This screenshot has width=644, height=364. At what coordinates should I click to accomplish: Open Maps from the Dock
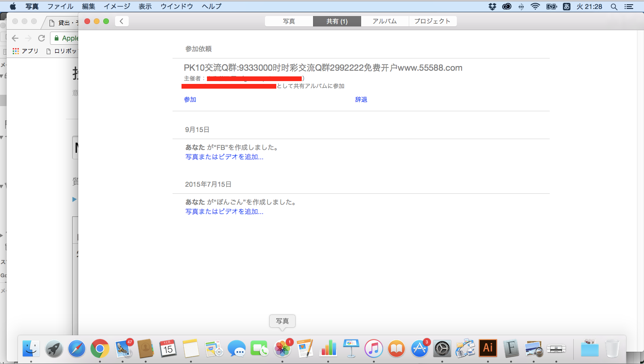214,348
